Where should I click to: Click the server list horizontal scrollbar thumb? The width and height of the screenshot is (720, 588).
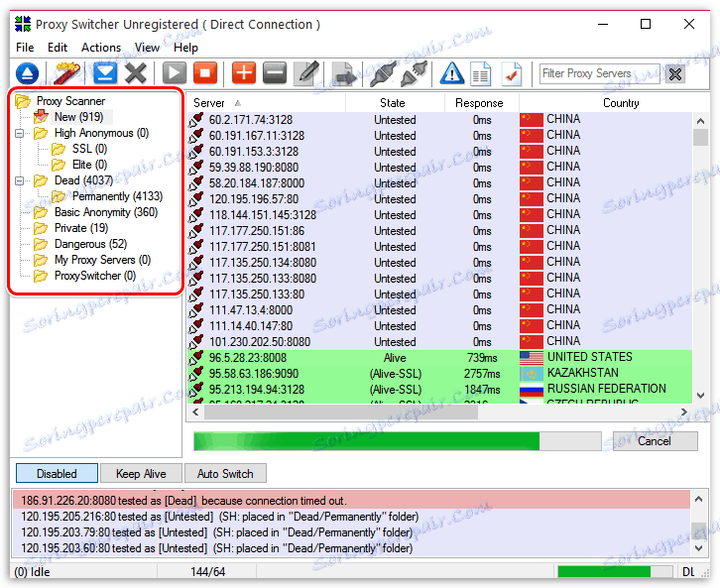coord(341,412)
